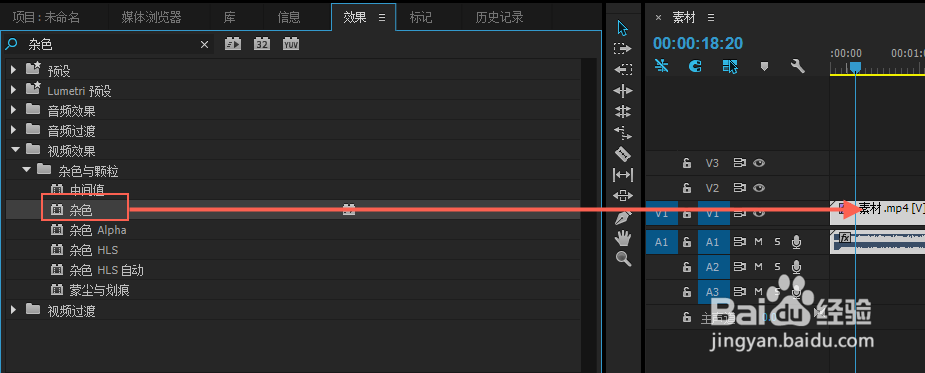
Task: Switch to the 标记 tab
Action: point(421,18)
